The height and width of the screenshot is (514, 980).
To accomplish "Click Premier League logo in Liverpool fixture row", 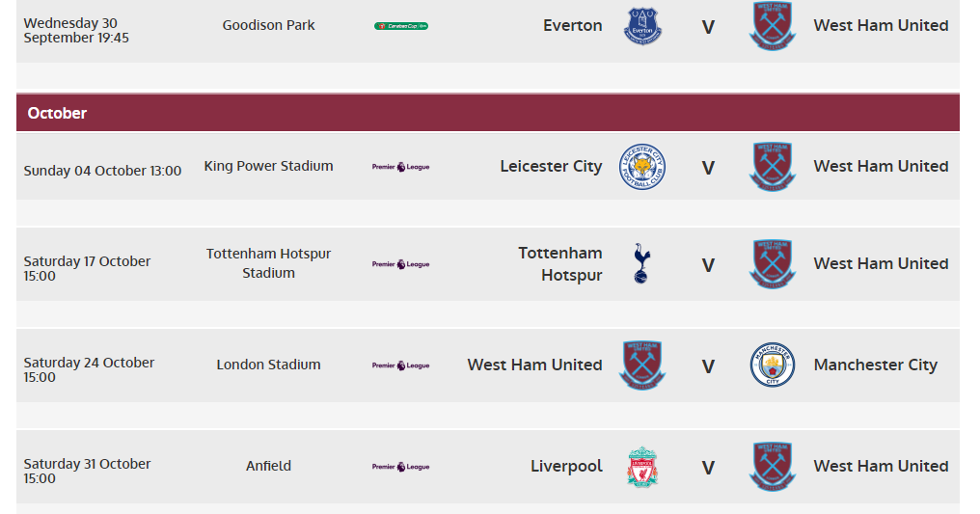I will coord(400,467).
